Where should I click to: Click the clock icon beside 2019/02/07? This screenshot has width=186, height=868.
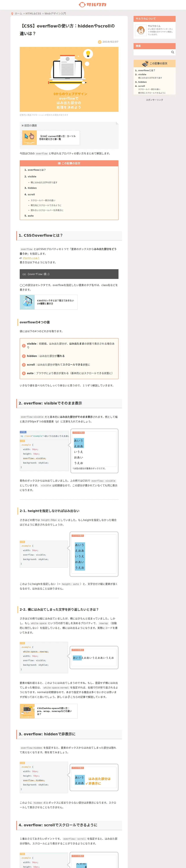click(100, 42)
